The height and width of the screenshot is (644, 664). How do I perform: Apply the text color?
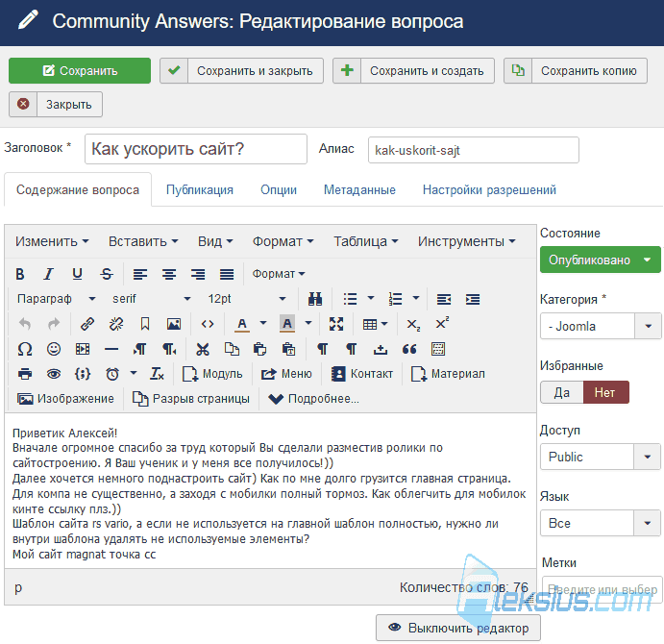click(242, 324)
